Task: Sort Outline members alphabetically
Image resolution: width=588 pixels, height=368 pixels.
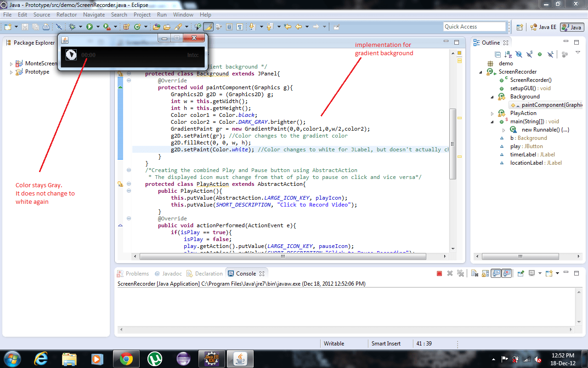Action: click(508, 54)
